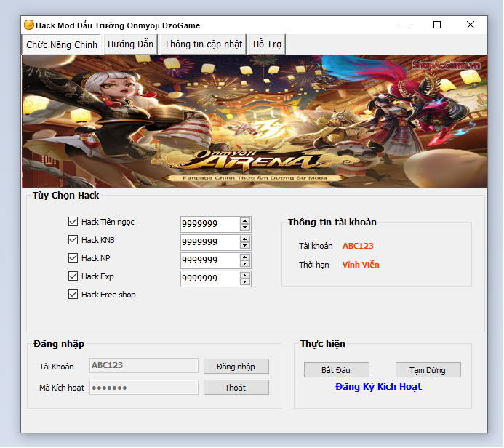This screenshot has height=448, width=504.
Task: Open the Thông tin cập nhật tab
Action: (203, 44)
